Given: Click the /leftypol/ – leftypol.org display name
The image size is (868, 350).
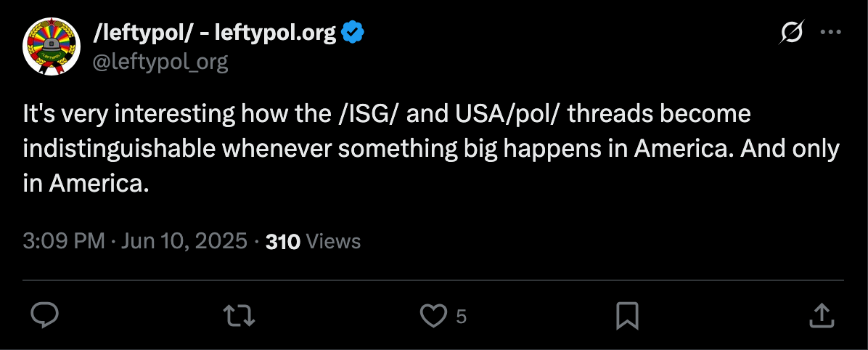Looking at the screenshot, I should tap(215, 34).
